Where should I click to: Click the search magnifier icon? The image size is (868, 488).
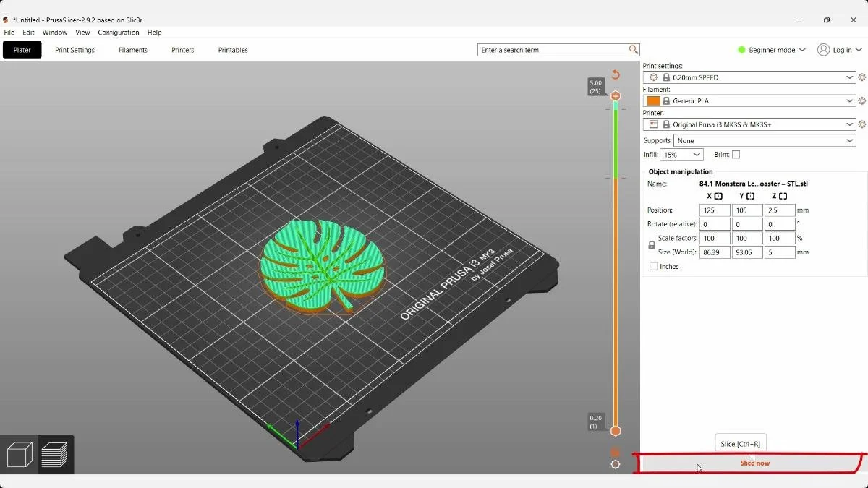click(x=634, y=50)
